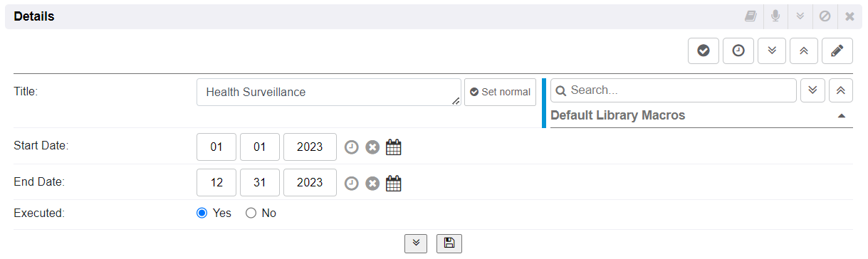Image resolution: width=868 pixels, height=259 pixels.
Task: Click the microphone icon in Details header
Action: click(775, 16)
